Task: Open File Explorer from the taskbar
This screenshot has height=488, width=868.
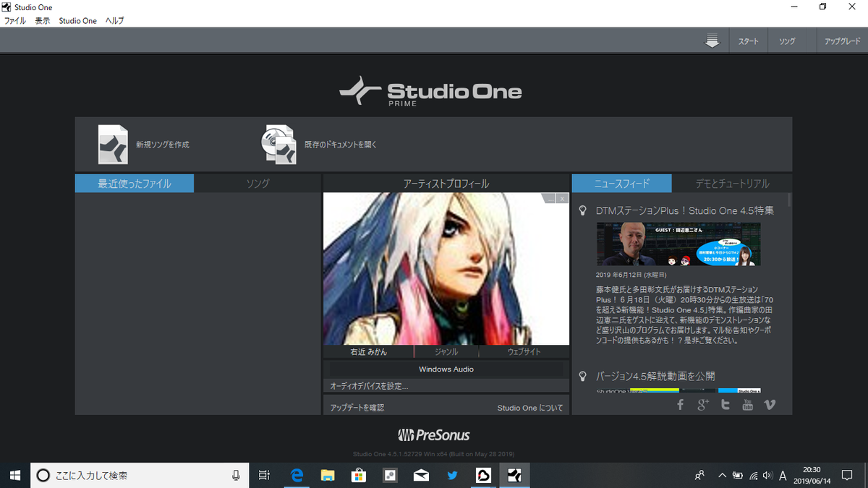Action: point(328,475)
